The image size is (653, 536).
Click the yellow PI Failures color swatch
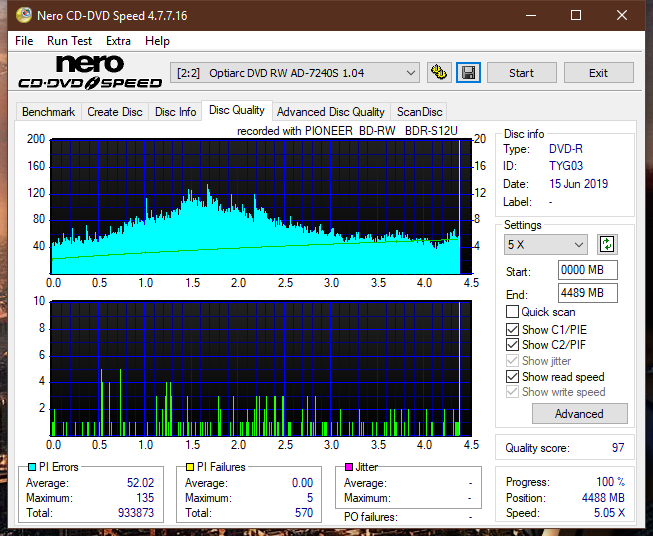190,467
